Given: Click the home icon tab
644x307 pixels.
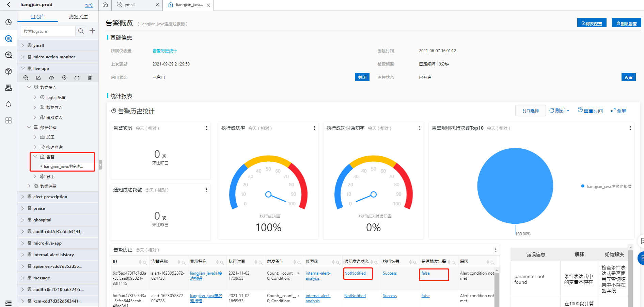Looking at the screenshot, I should coord(105,5).
